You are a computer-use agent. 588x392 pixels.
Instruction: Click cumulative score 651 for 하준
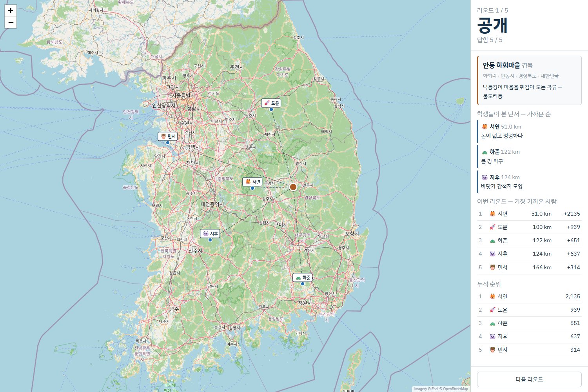point(575,323)
